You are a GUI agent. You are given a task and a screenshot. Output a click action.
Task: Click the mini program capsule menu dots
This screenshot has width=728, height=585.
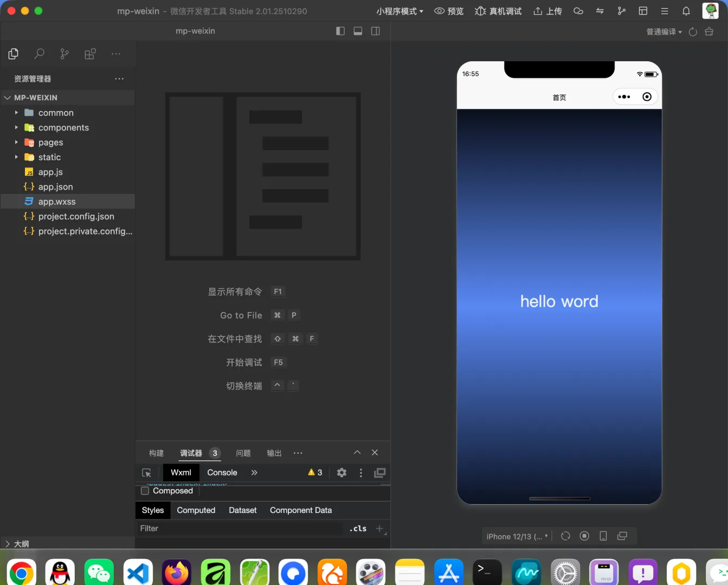624,97
